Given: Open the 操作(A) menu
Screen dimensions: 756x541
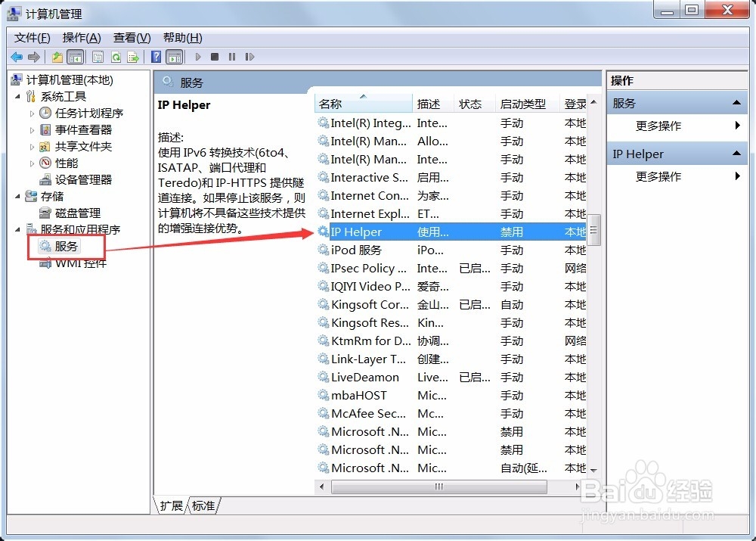Looking at the screenshot, I should (81, 37).
